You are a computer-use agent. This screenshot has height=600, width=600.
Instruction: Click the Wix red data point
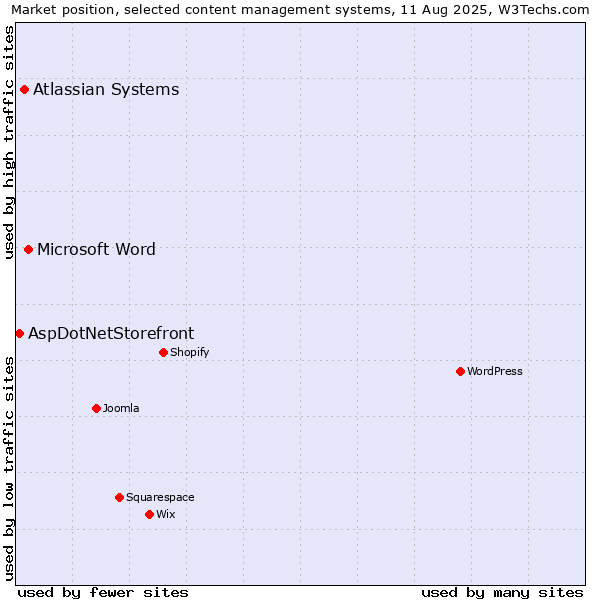point(150,514)
